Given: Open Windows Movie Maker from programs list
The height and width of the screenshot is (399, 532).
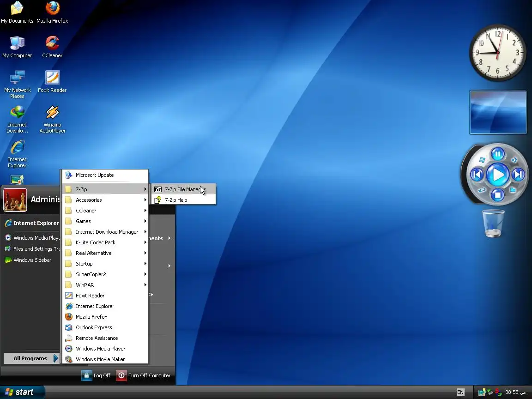Looking at the screenshot, I should point(105,359).
